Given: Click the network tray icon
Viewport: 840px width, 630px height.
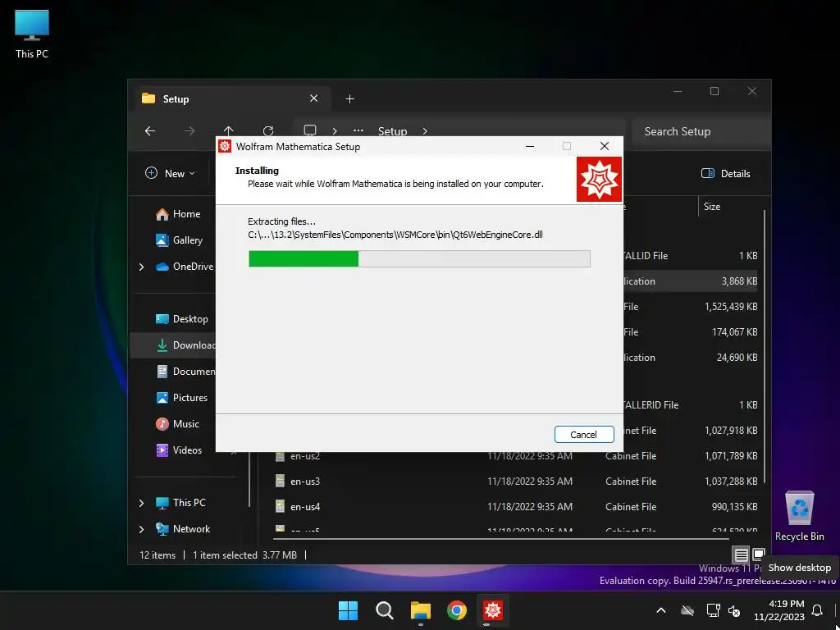Looking at the screenshot, I should tap(713, 610).
